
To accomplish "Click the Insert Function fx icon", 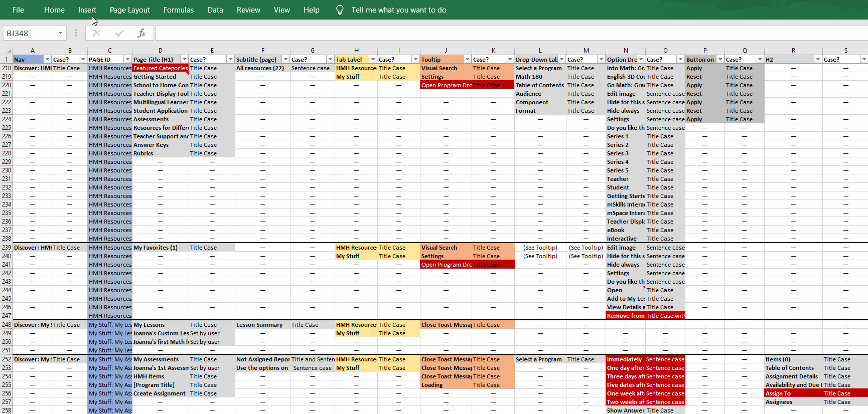I will 141,33.
